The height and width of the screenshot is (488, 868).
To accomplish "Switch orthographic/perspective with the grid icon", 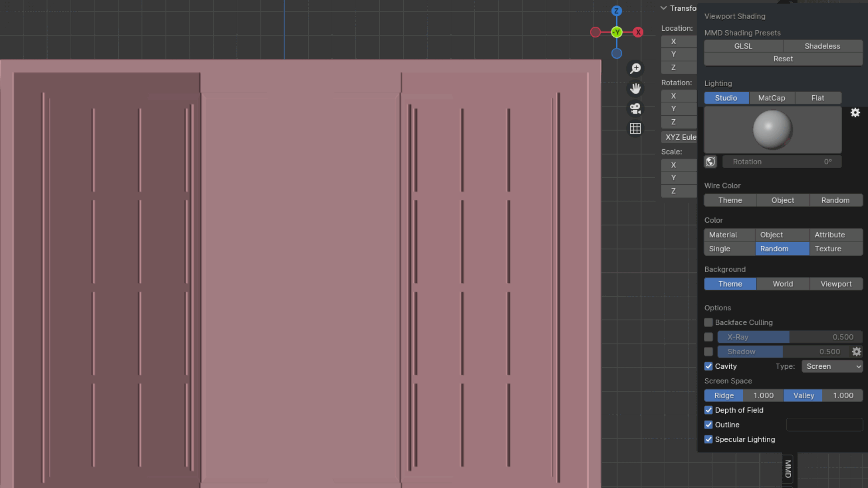I will [x=635, y=129].
